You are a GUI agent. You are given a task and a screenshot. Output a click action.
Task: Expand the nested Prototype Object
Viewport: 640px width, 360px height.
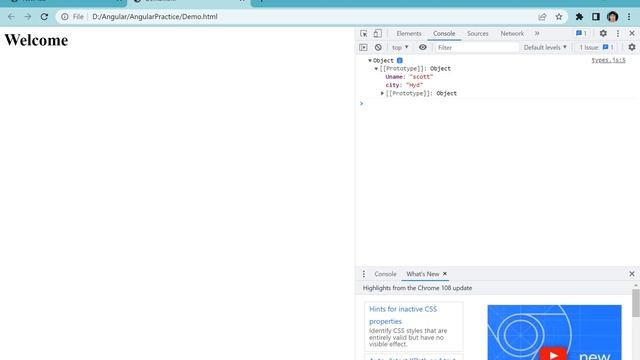point(382,93)
